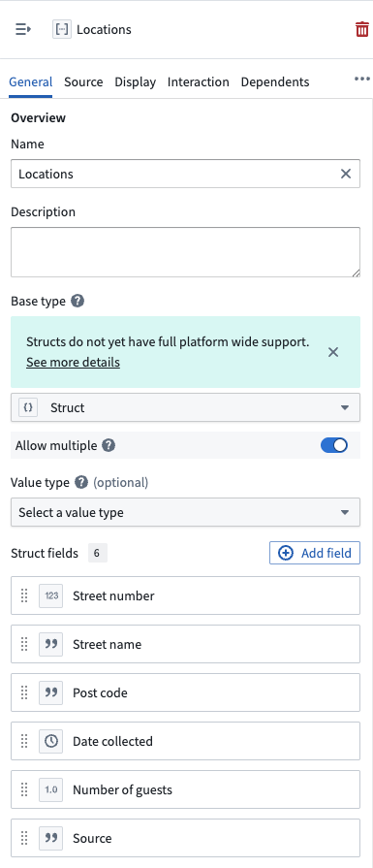Click the Overview section heading
Viewport: 373px width, 868px height.
coord(38,118)
